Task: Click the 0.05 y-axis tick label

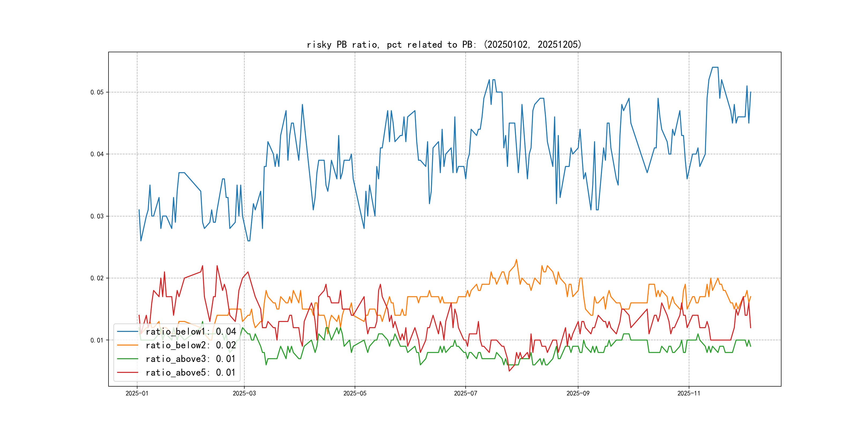Action: tap(97, 92)
